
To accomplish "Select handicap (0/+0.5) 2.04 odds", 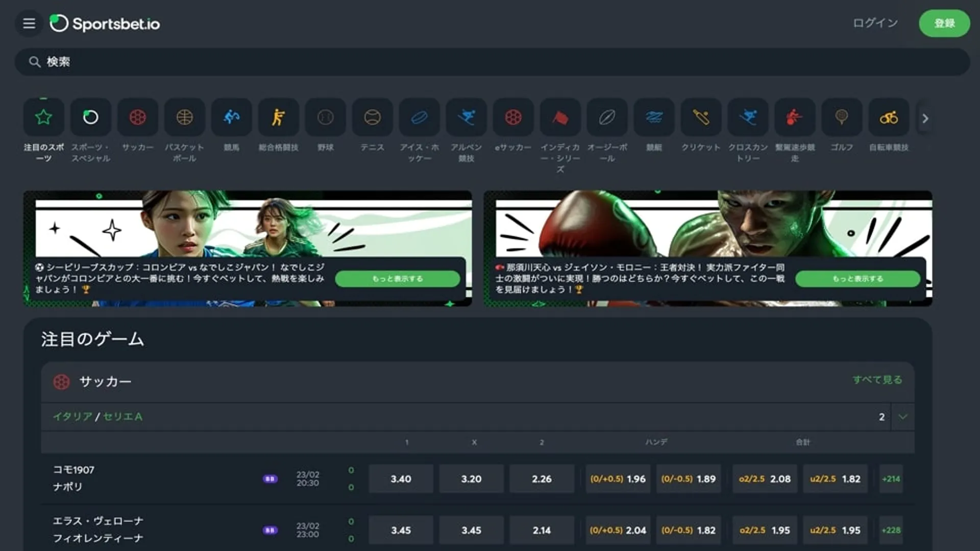I will [618, 530].
